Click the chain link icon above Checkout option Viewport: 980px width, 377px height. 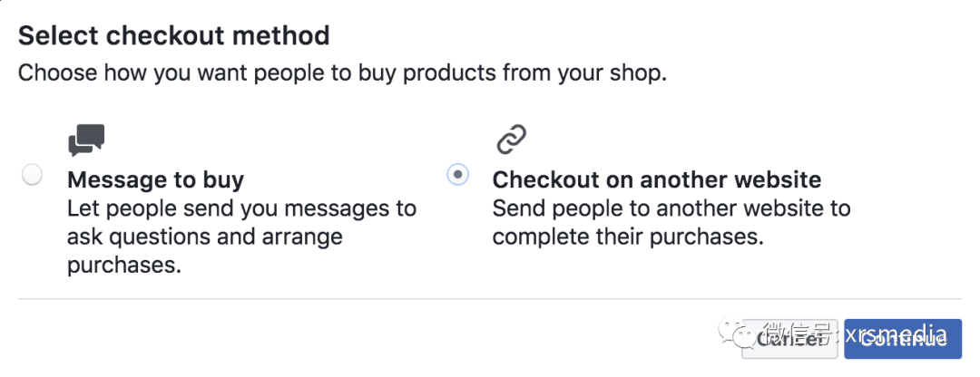[511, 140]
